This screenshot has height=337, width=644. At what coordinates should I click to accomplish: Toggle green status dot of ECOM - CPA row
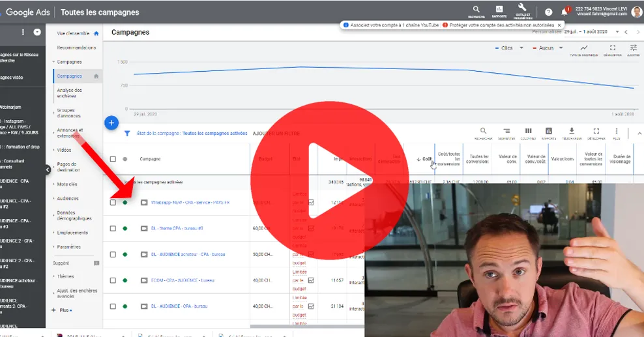tap(125, 280)
